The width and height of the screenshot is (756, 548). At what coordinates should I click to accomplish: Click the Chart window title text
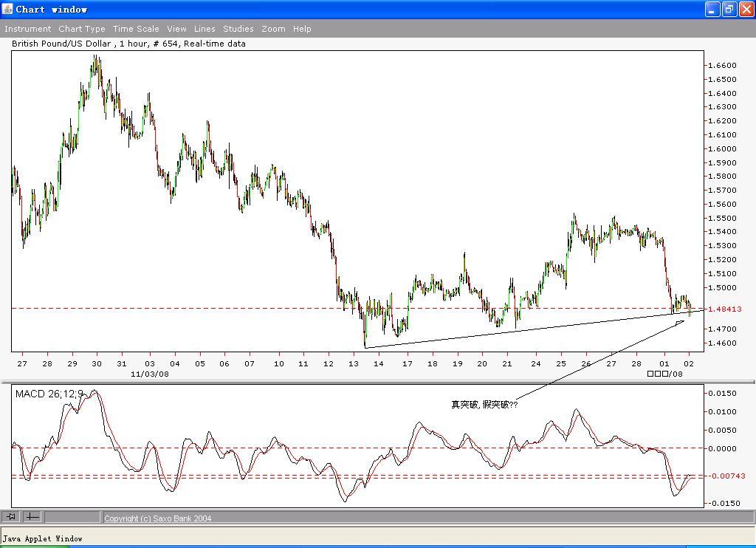pos(51,9)
